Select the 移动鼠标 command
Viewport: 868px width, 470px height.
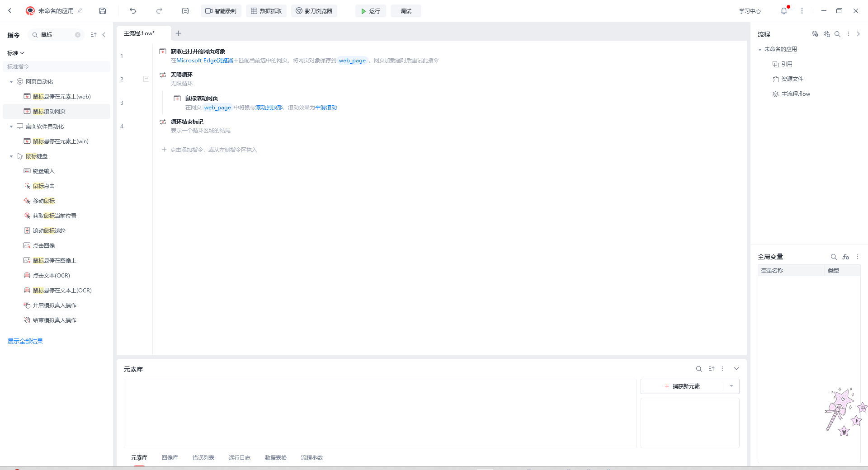pyautogui.click(x=44, y=201)
